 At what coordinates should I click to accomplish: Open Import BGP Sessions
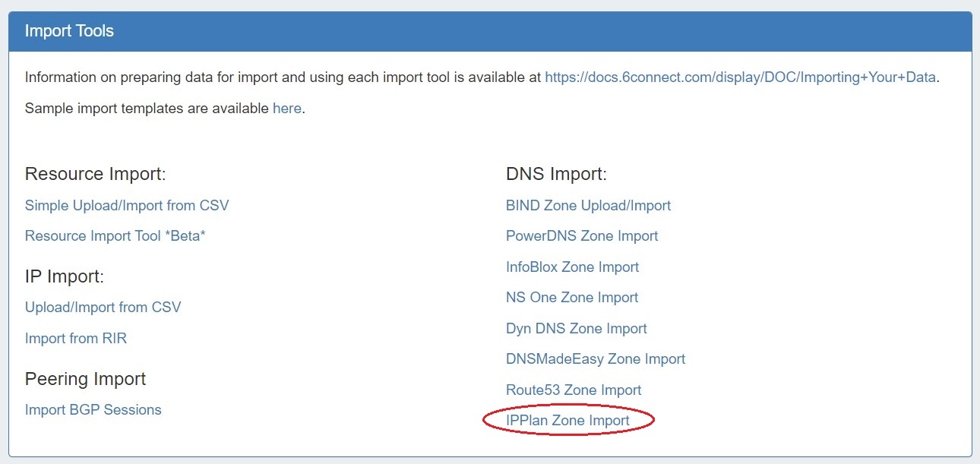tap(93, 409)
